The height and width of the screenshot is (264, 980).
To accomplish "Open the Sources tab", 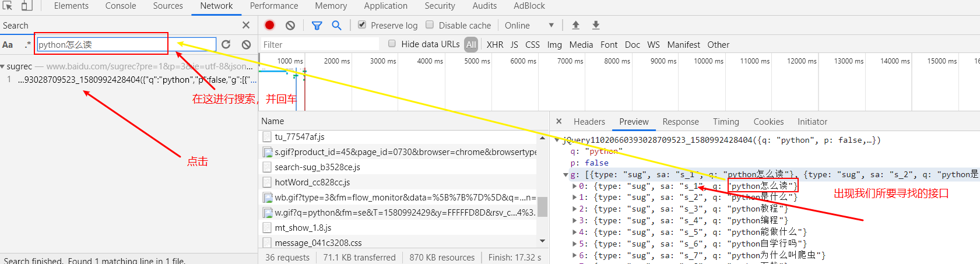I will coord(168,6).
